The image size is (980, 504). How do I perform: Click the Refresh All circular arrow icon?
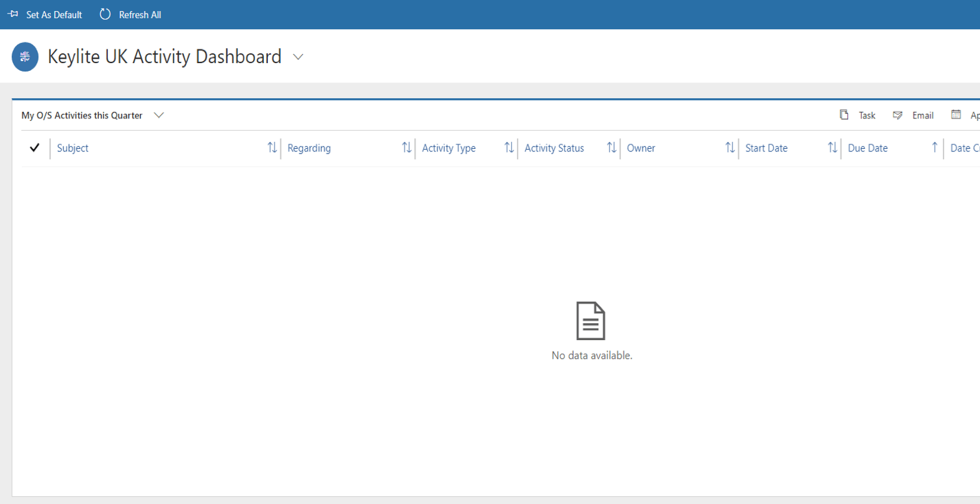(x=105, y=14)
